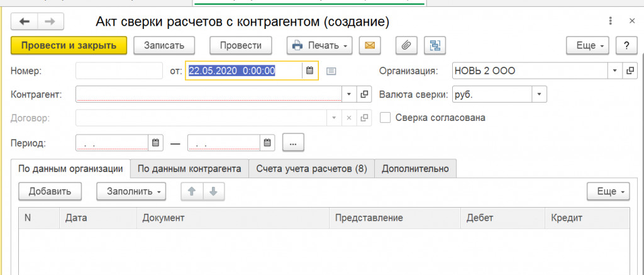This screenshot has height=275, width=644.
Task: Open calendar for period end date
Action: coord(268,143)
